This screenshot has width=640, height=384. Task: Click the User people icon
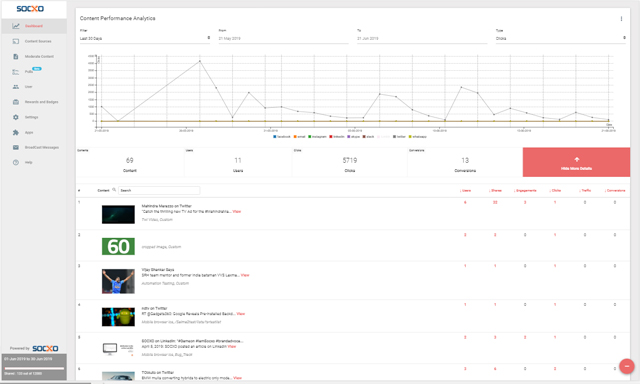[16, 87]
